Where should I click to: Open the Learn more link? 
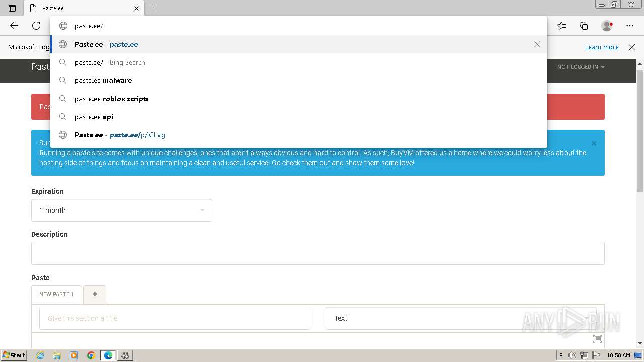602,47
